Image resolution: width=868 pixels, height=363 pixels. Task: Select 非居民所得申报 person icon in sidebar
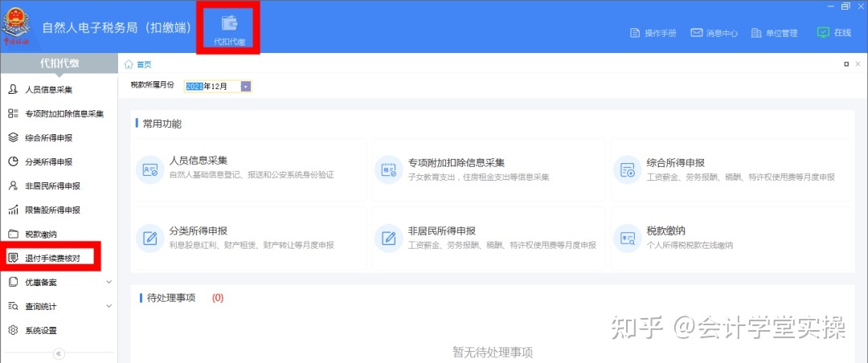pyautogui.click(x=14, y=186)
